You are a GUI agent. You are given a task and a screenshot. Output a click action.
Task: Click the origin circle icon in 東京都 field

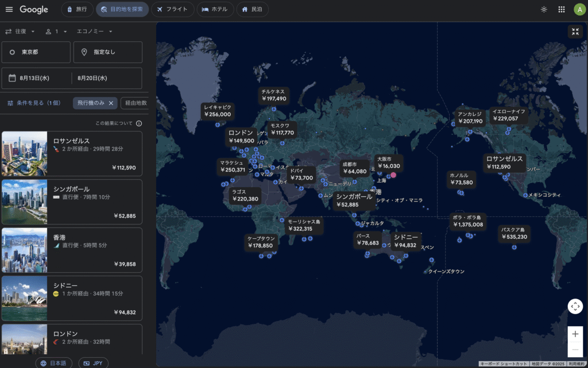[12, 52]
